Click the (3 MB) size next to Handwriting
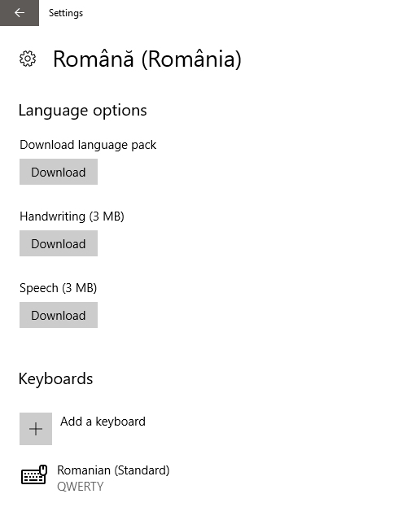The width and height of the screenshot is (420, 507). point(107,216)
